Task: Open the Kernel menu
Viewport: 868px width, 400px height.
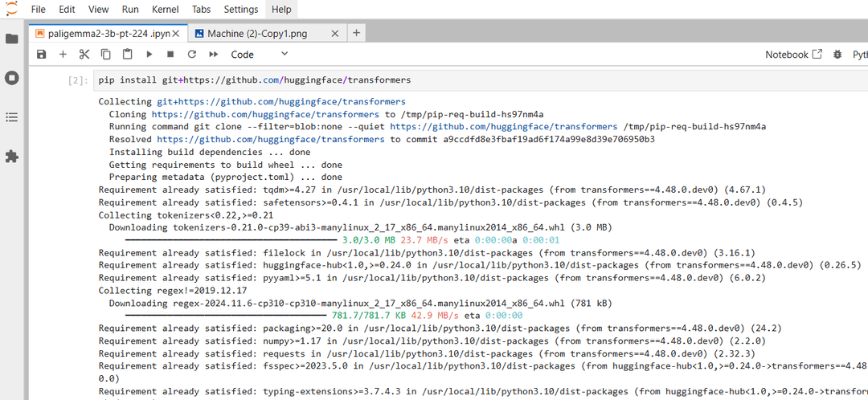Action: click(x=165, y=10)
